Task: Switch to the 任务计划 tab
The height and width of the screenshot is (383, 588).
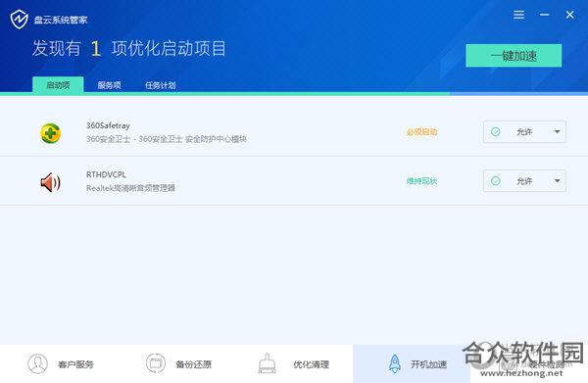Action: point(161,85)
